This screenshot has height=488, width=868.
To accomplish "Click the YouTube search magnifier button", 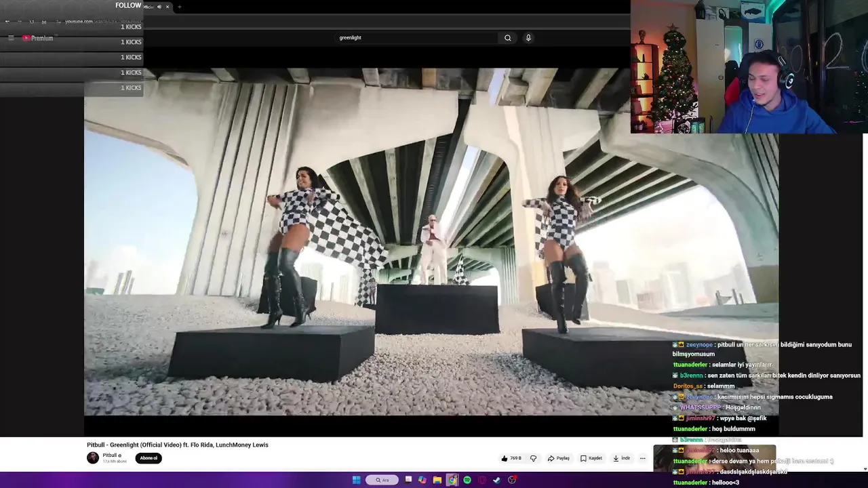I will [x=507, y=38].
